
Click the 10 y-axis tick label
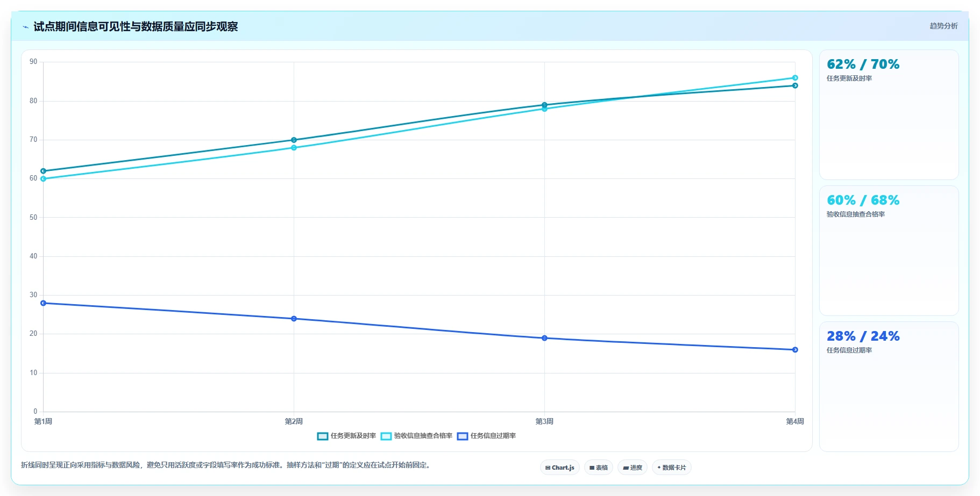pos(33,373)
